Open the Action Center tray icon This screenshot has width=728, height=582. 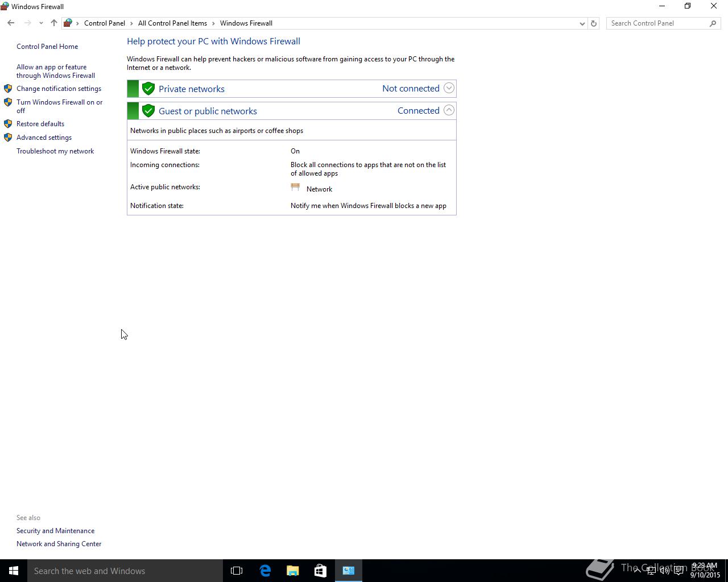[679, 571]
